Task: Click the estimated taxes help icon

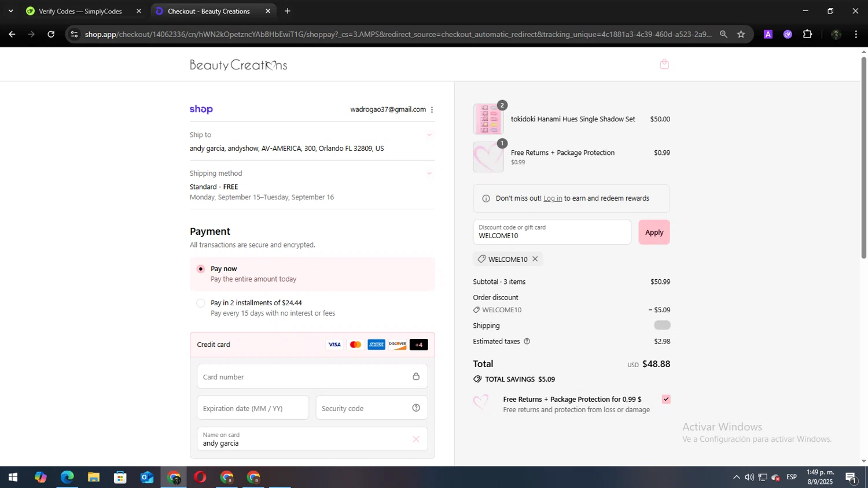Action: [x=527, y=341]
